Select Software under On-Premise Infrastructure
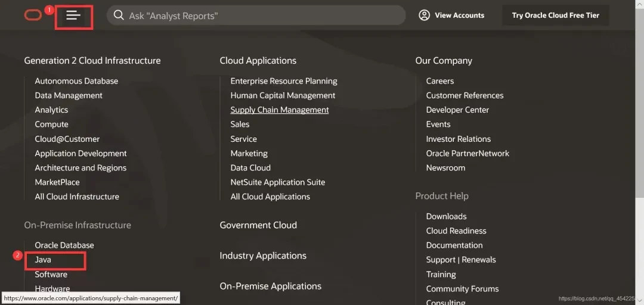 51,274
